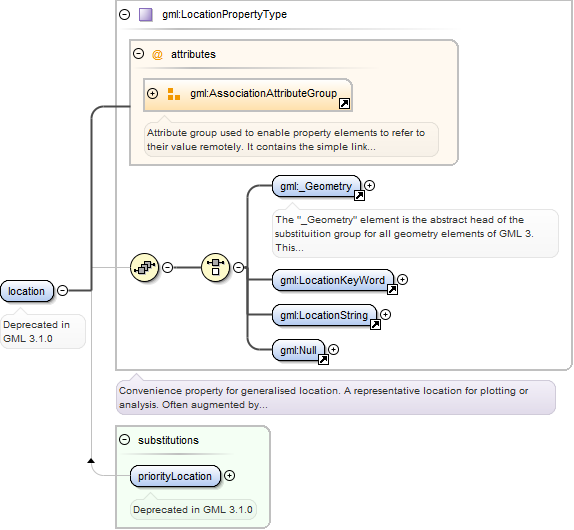Follow the reference arrow on gml:Null
Viewport: 574px width, 530px height.
323,359
